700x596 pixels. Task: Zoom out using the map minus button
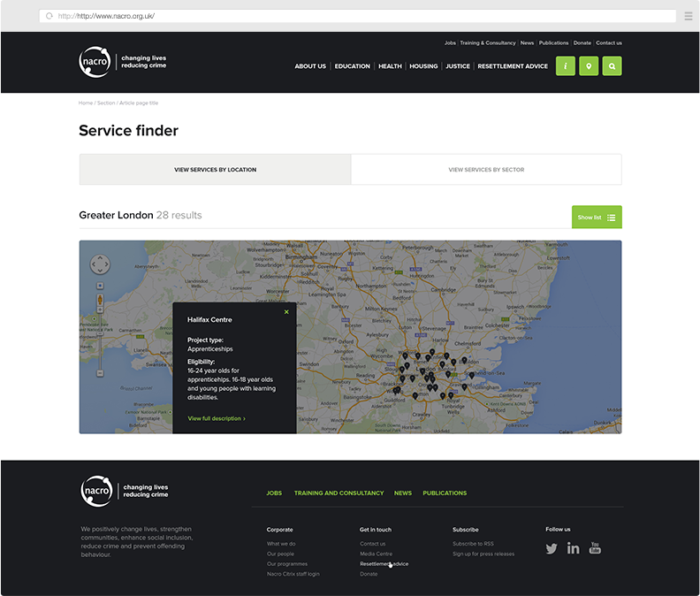pos(100,373)
